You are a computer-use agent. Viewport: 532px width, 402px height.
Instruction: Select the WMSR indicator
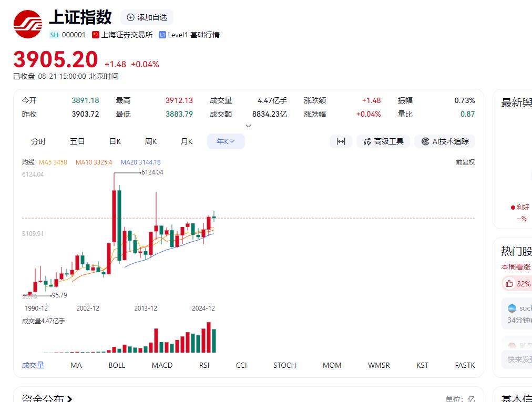(379, 365)
